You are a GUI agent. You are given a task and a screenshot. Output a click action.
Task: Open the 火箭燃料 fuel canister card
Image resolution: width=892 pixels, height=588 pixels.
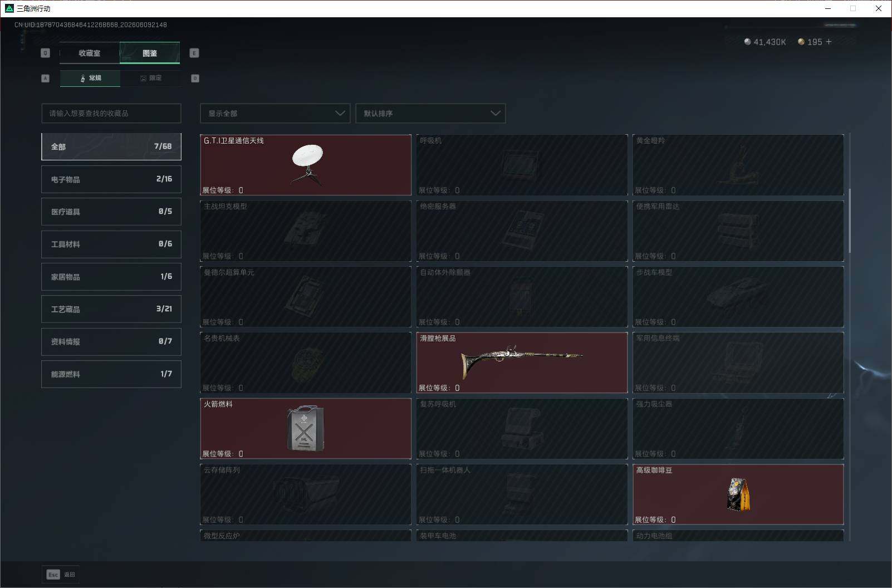[x=306, y=428]
